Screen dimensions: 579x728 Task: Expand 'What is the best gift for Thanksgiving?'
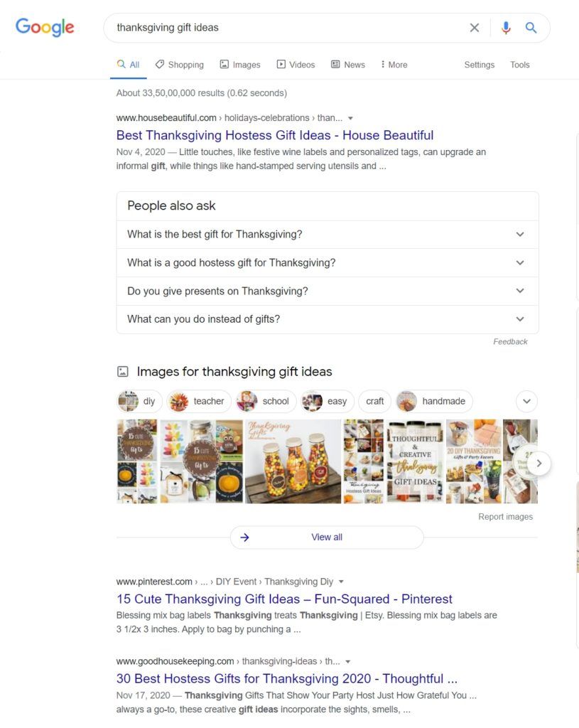pos(328,235)
